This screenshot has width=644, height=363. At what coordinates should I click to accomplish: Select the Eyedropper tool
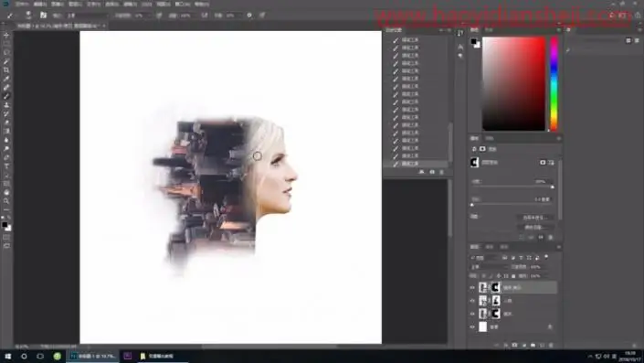pyautogui.click(x=6, y=79)
